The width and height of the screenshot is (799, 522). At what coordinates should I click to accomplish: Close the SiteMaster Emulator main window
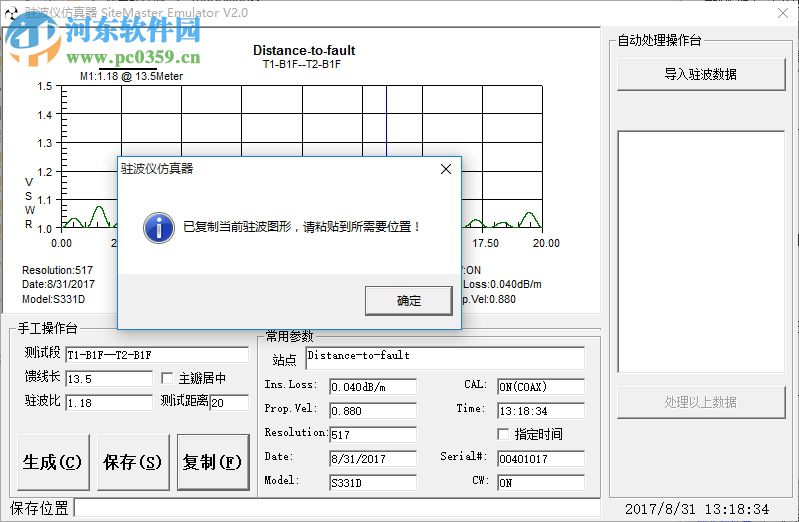(783, 13)
